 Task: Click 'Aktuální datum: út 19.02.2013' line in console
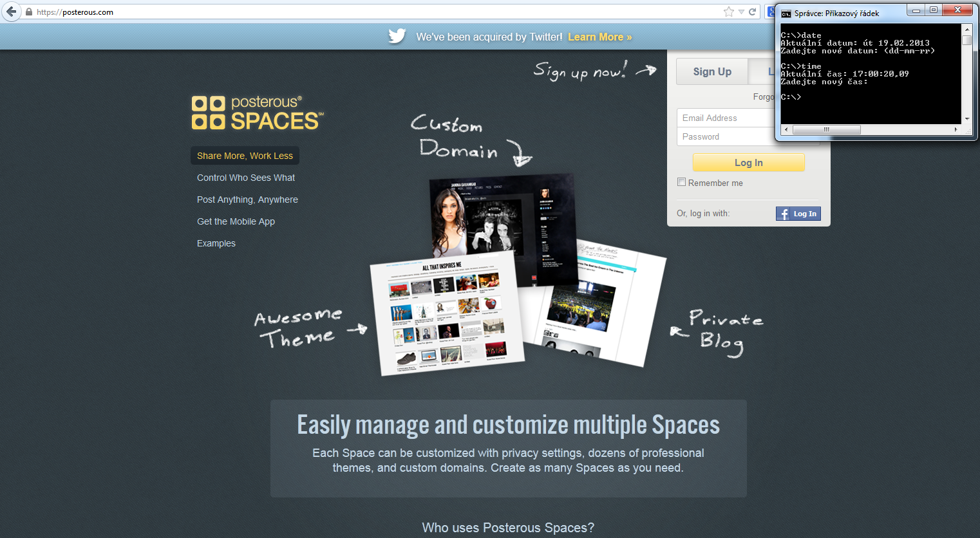click(855, 43)
